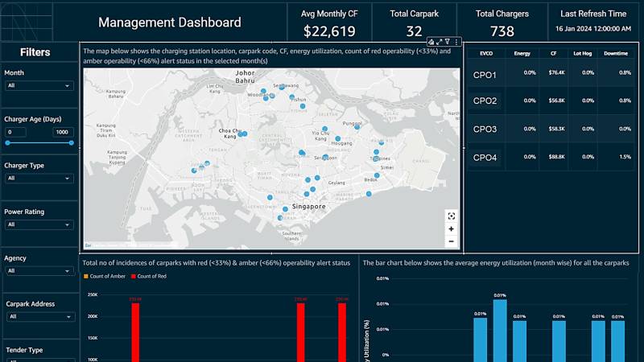
Task: Select the CPO1 row in table
Action: 485,76
